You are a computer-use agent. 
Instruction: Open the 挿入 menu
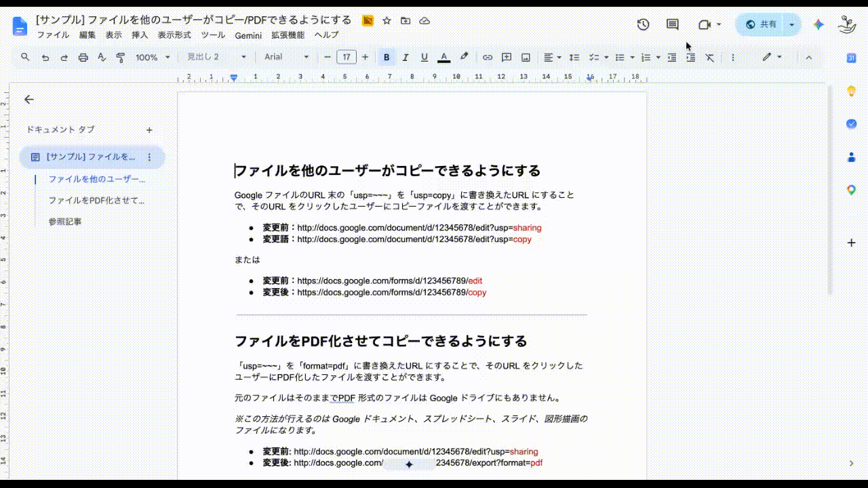point(140,35)
